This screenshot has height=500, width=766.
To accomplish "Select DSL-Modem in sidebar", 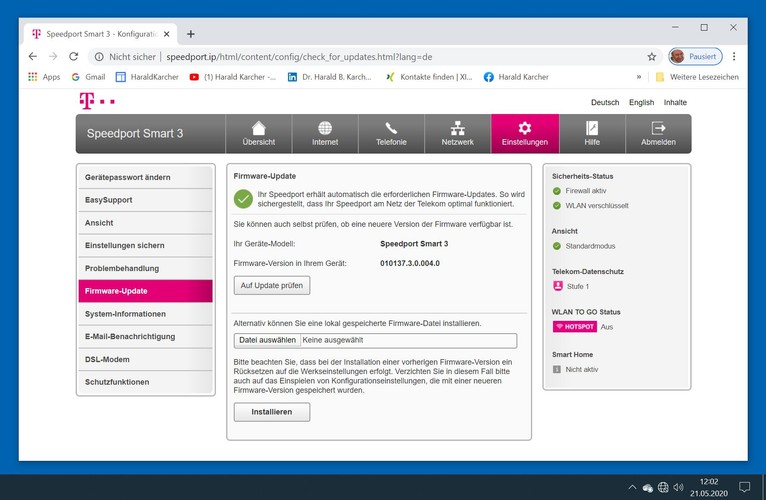I will 146,359.
